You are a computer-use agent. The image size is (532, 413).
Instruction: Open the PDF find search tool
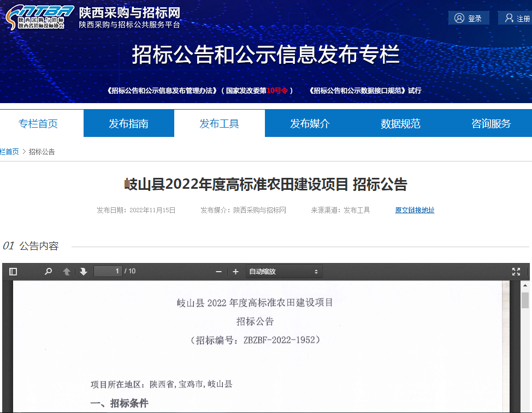(x=49, y=271)
